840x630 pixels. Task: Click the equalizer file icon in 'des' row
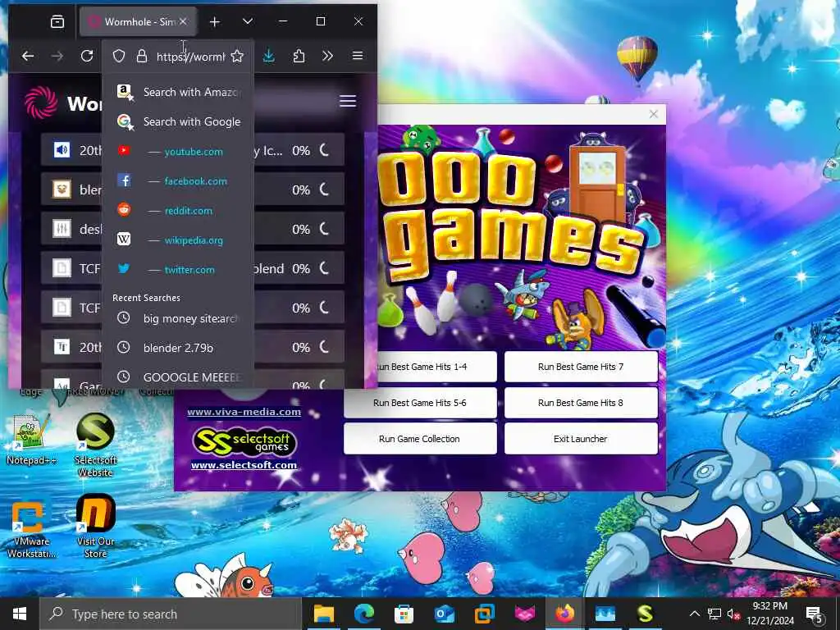[x=62, y=229]
